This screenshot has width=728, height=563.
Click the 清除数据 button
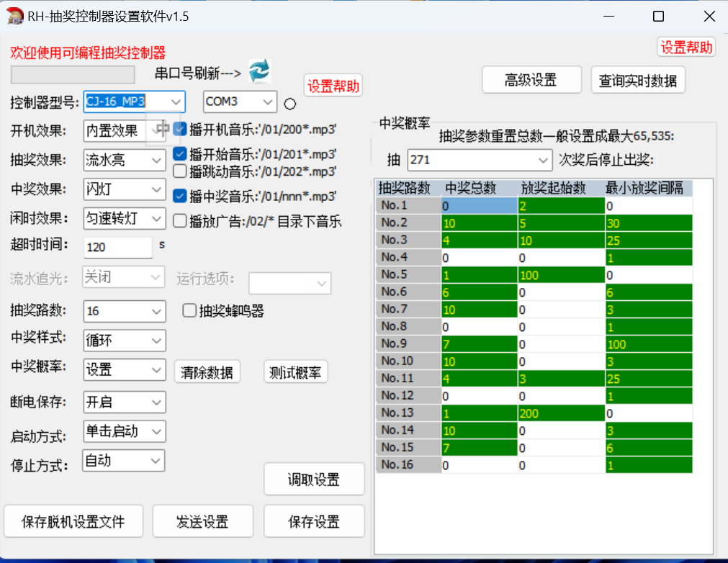[207, 372]
